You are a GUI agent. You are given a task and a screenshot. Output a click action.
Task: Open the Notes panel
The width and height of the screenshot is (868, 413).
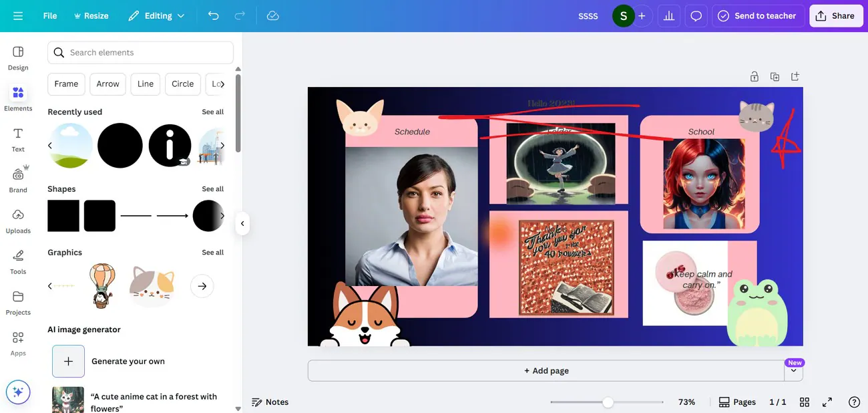(x=270, y=402)
